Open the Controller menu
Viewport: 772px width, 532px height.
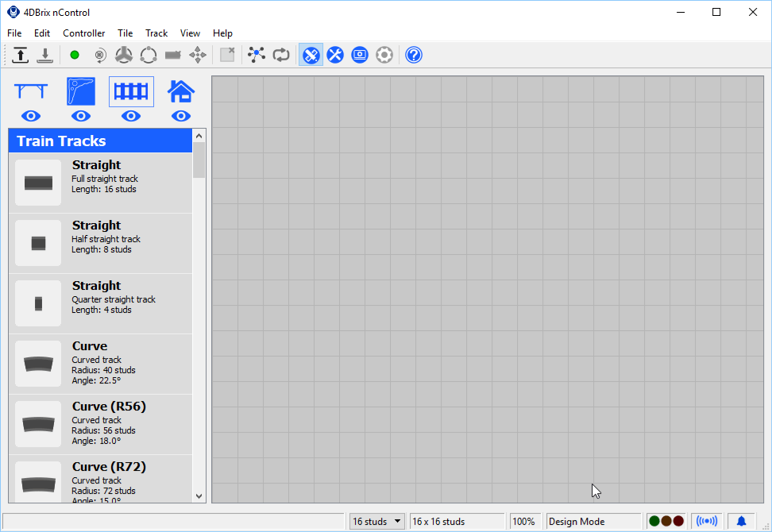(83, 33)
